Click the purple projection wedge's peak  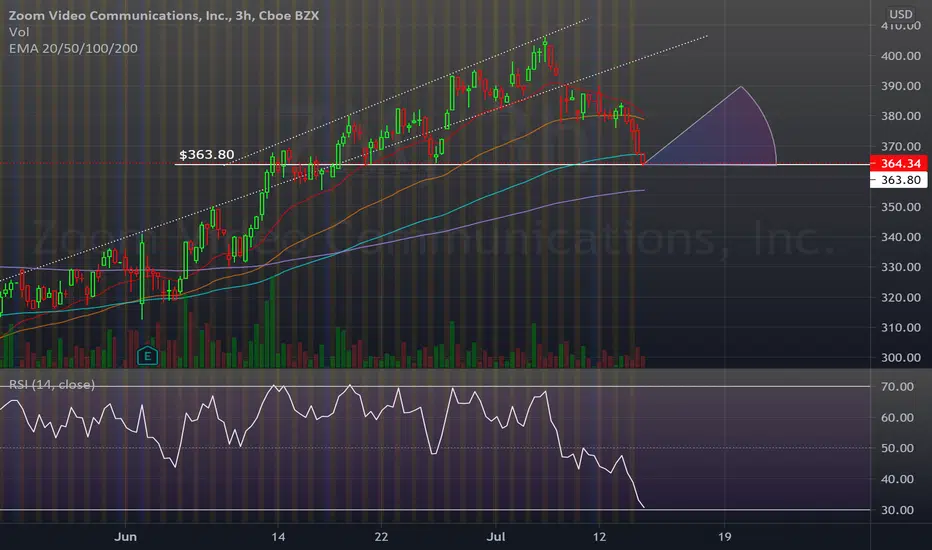coord(741,87)
